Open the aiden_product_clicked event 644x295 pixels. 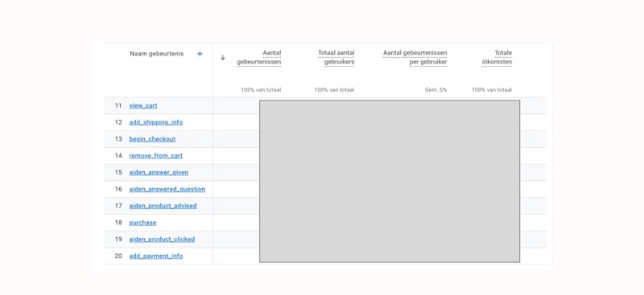pyautogui.click(x=162, y=240)
